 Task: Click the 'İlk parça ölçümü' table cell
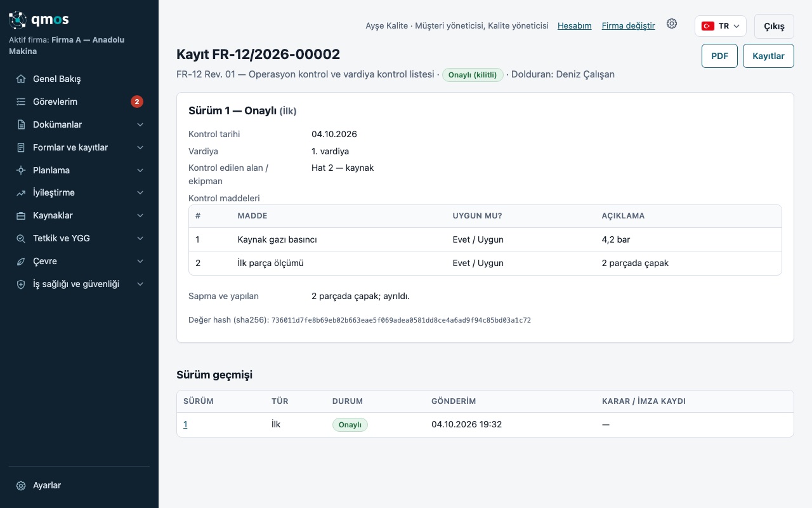339,263
